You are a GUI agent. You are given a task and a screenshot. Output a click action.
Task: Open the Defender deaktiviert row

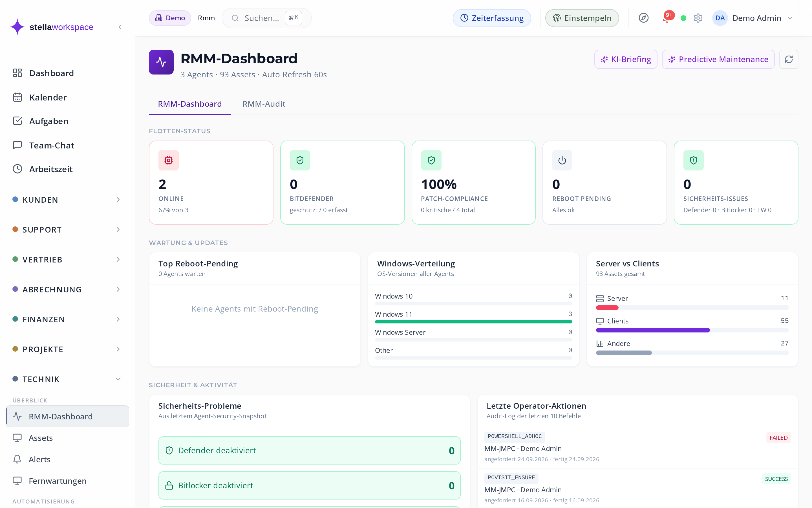[309, 450]
